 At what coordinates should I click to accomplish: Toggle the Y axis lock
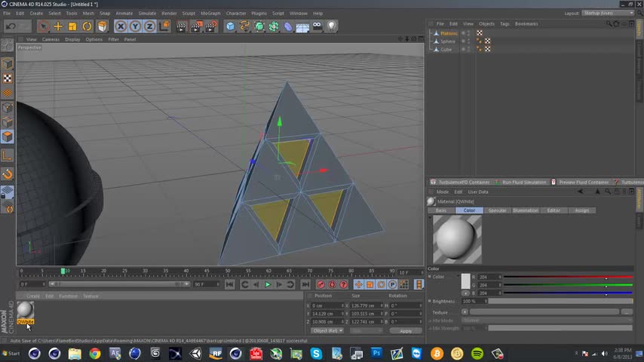[x=135, y=26]
